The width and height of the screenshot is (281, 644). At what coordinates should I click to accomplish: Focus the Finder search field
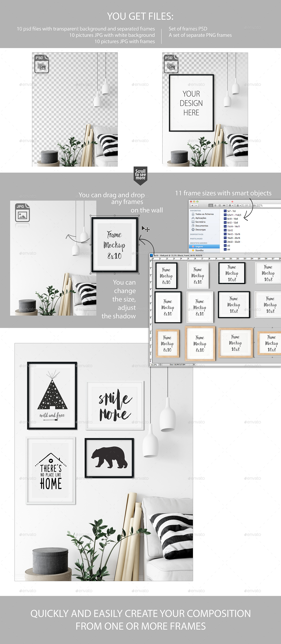click(270, 206)
